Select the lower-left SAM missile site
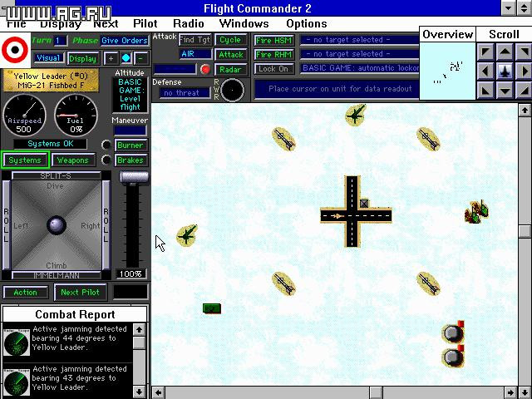 click(284, 283)
